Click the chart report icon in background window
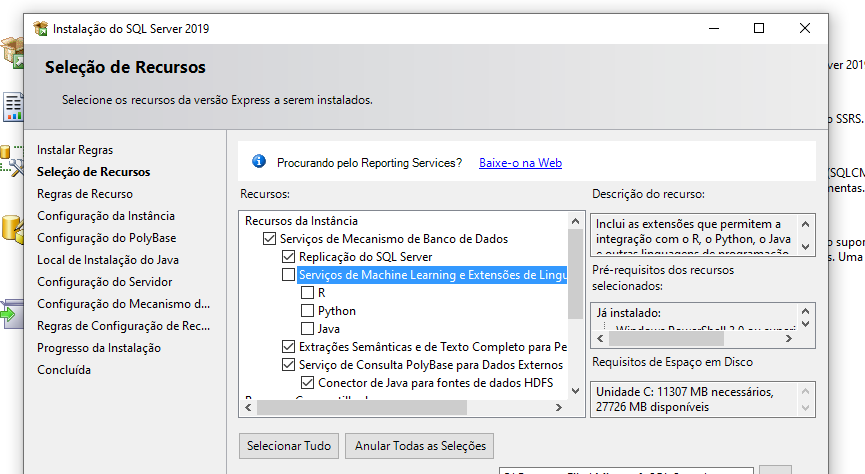The height and width of the screenshot is (474, 865). (x=13, y=106)
